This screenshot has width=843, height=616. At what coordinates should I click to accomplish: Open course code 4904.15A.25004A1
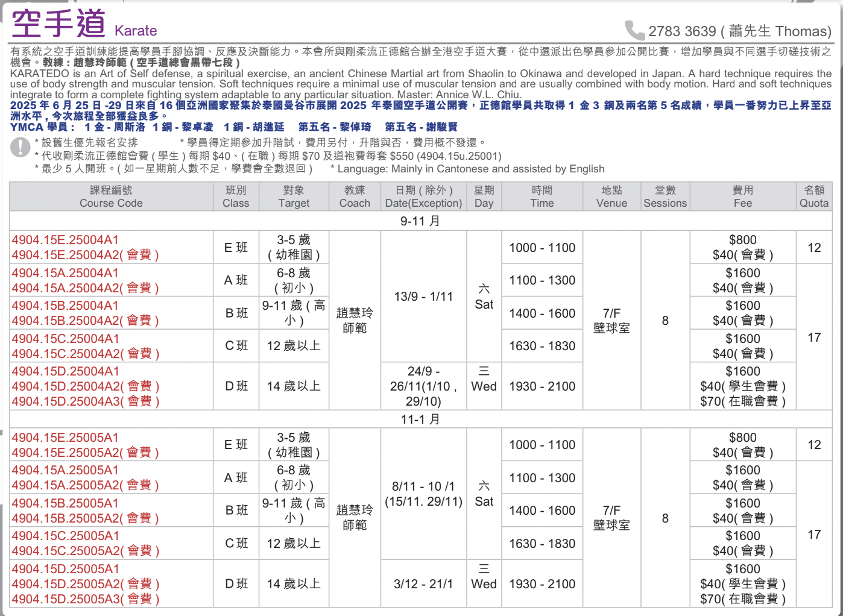(65, 273)
